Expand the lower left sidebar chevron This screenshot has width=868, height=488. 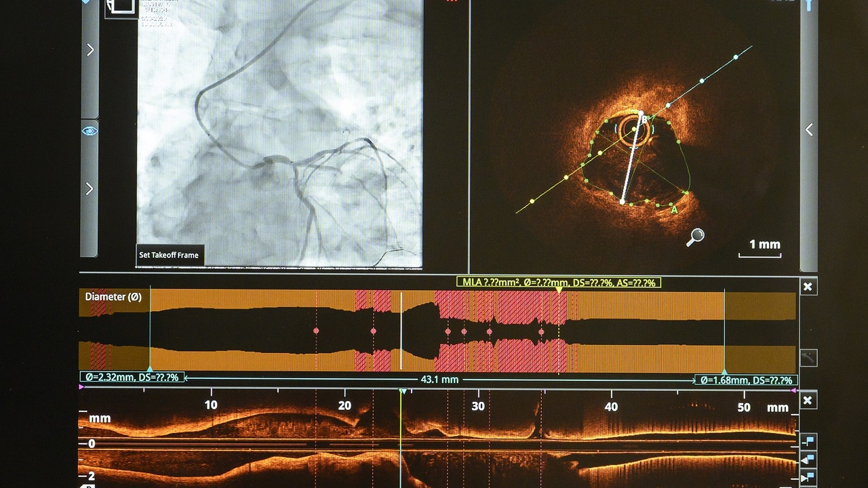pos(90,189)
